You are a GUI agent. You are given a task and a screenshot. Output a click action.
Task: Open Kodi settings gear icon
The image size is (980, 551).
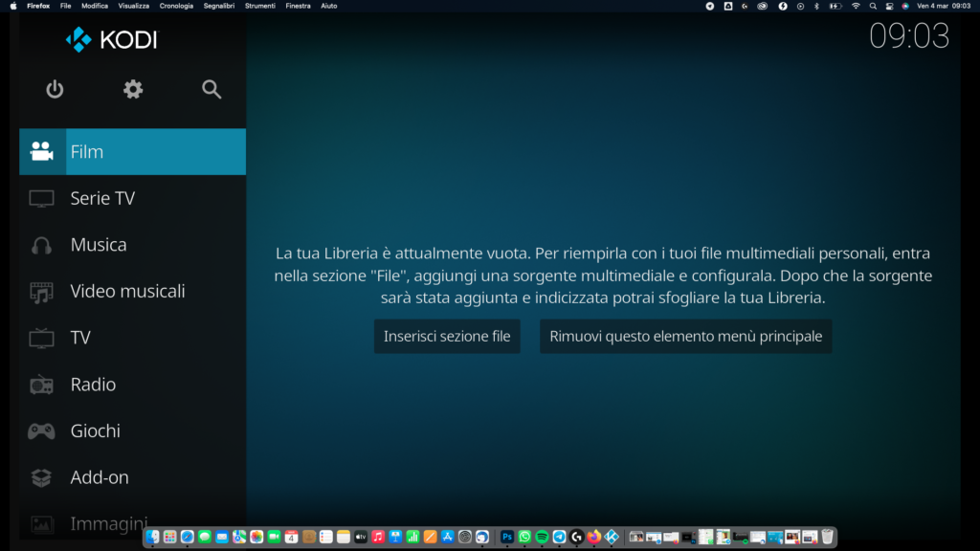tap(133, 89)
